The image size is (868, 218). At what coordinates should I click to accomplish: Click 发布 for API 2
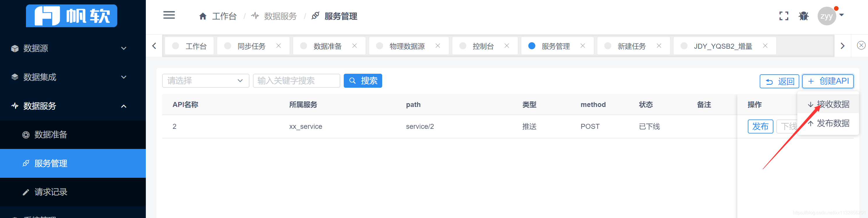point(761,126)
